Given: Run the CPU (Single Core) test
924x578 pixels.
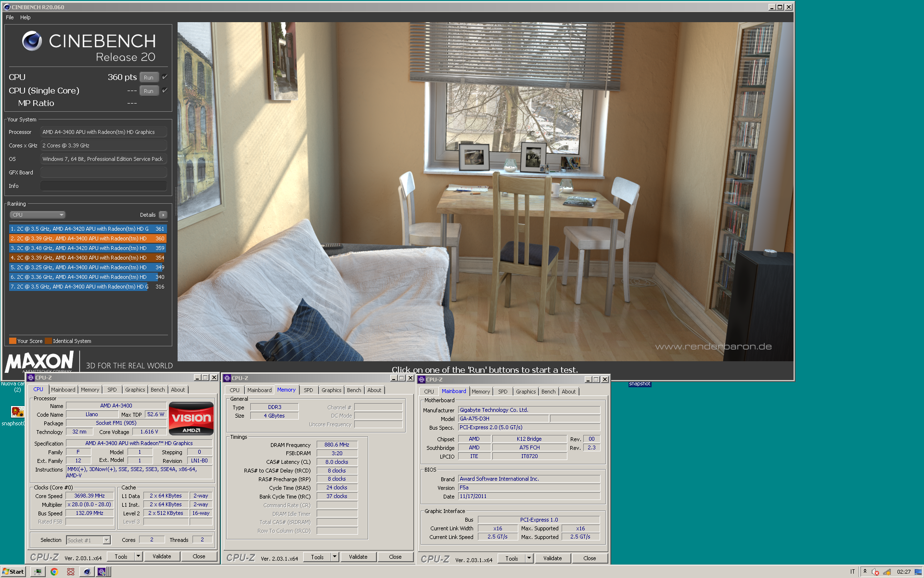Looking at the screenshot, I should [x=149, y=91].
